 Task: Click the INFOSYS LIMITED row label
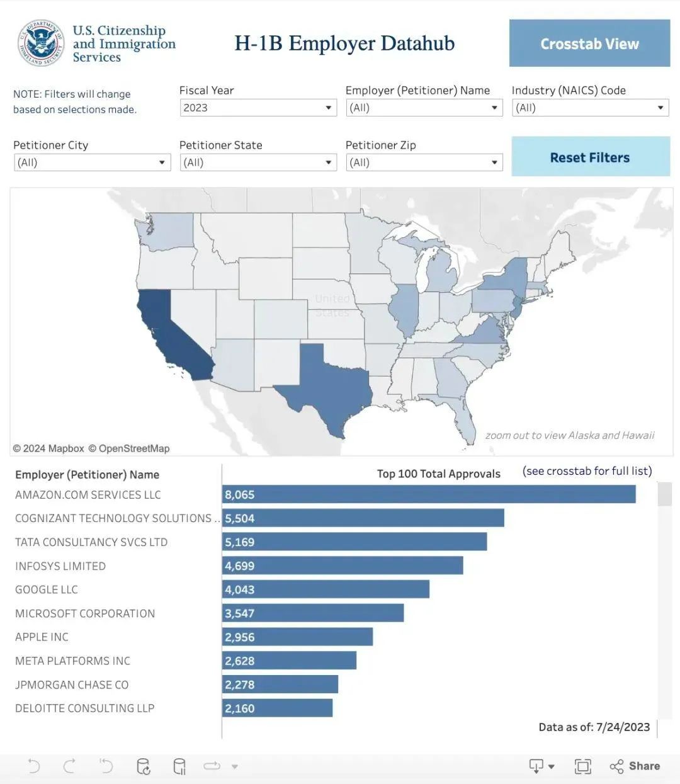click(60, 566)
